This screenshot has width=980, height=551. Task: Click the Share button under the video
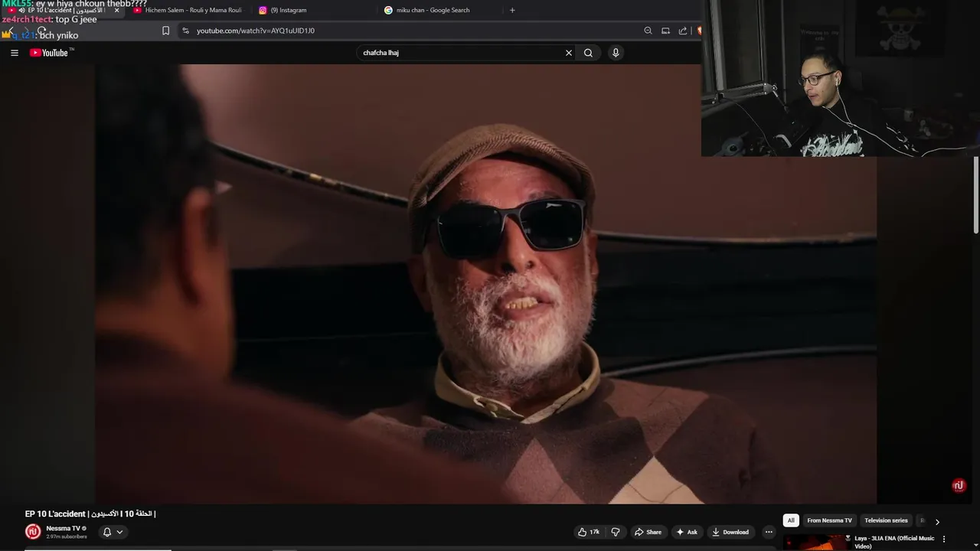click(648, 532)
